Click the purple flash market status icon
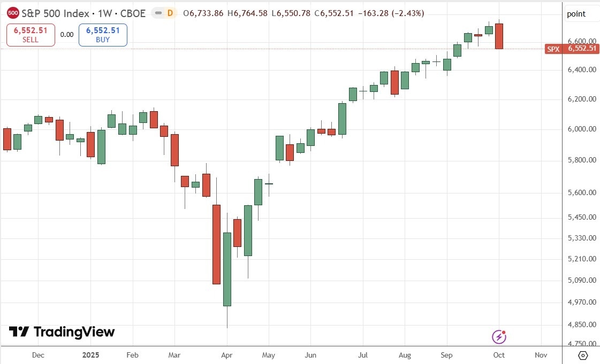Viewport: 600px width, 364px height. [499, 337]
